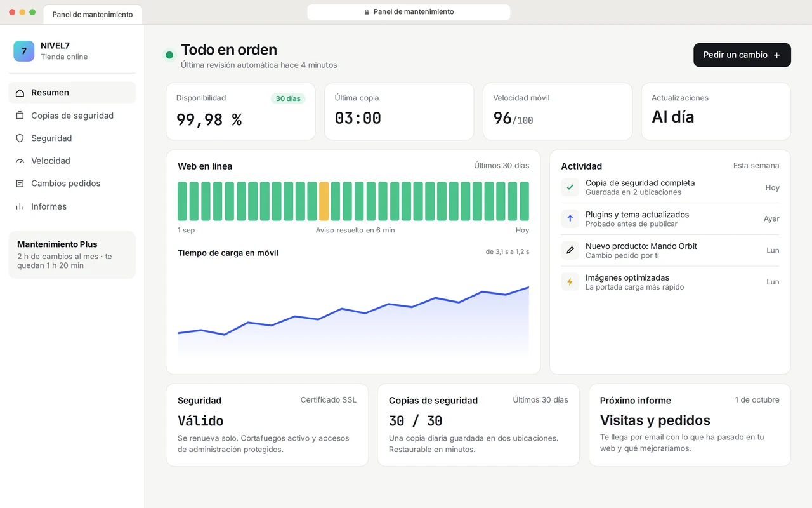This screenshot has height=508, width=812.
Task: Click the Pedir un cambio button
Action: pyautogui.click(x=742, y=55)
